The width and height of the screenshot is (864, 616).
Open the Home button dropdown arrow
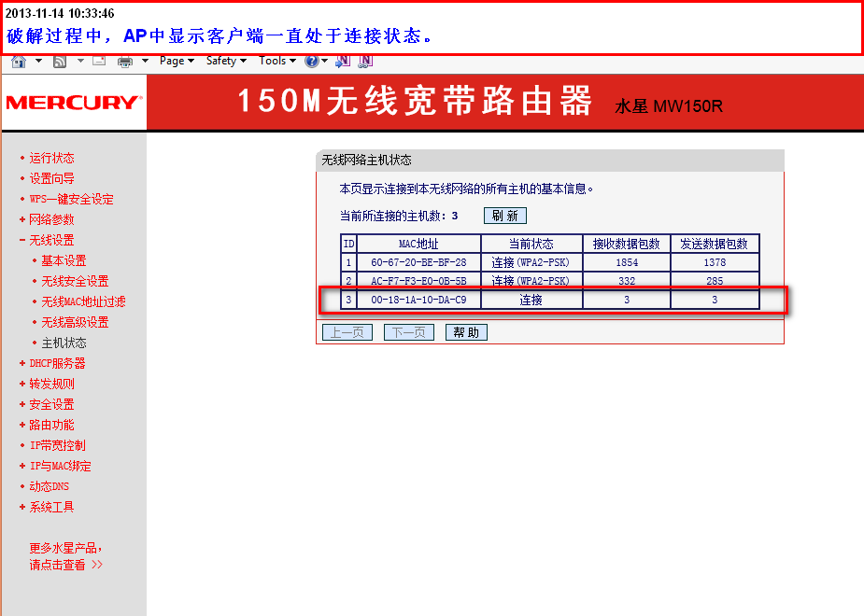click(x=38, y=61)
